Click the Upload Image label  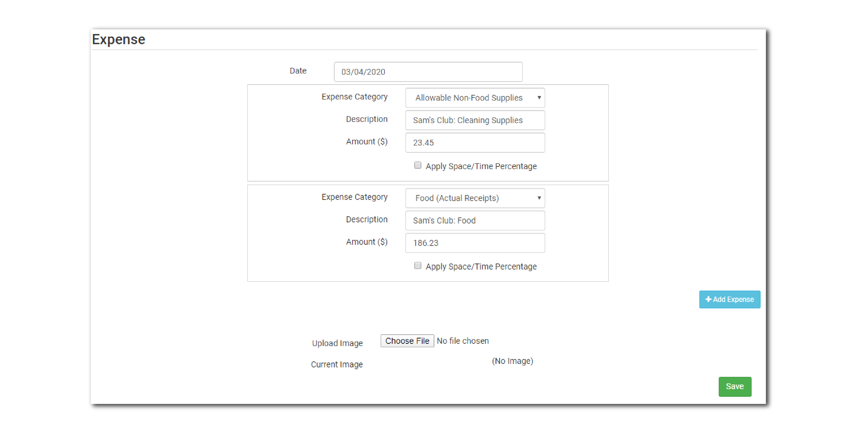click(x=337, y=343)
